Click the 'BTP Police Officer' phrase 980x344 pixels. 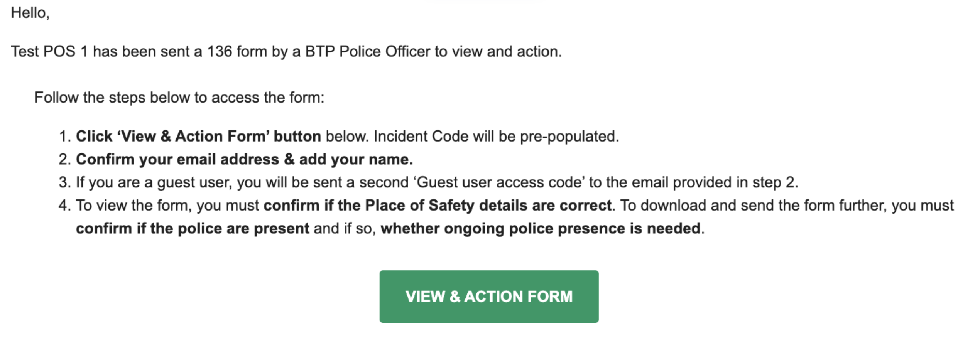[368, 51]
